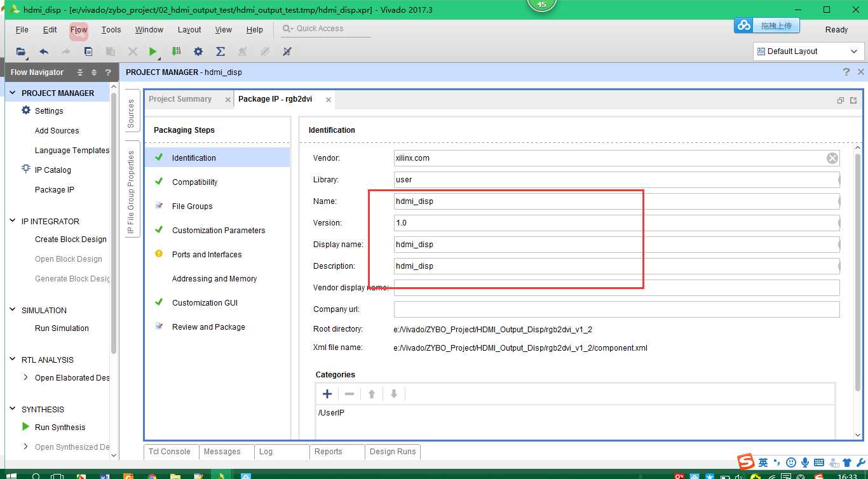The image size is (868, 479).
Task: Open Flow Navigator help question mark
Action: coord(109,72)
